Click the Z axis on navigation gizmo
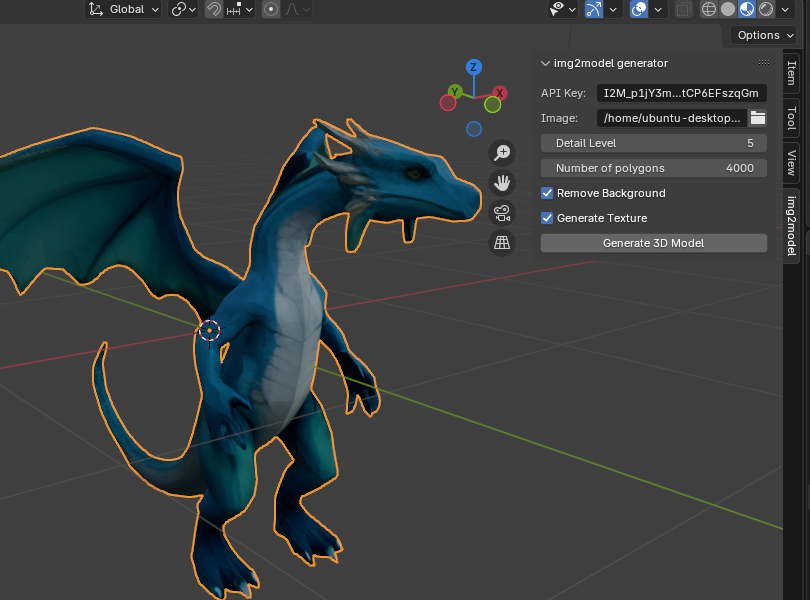Viewport: 810px width, 600px height. 474,67
